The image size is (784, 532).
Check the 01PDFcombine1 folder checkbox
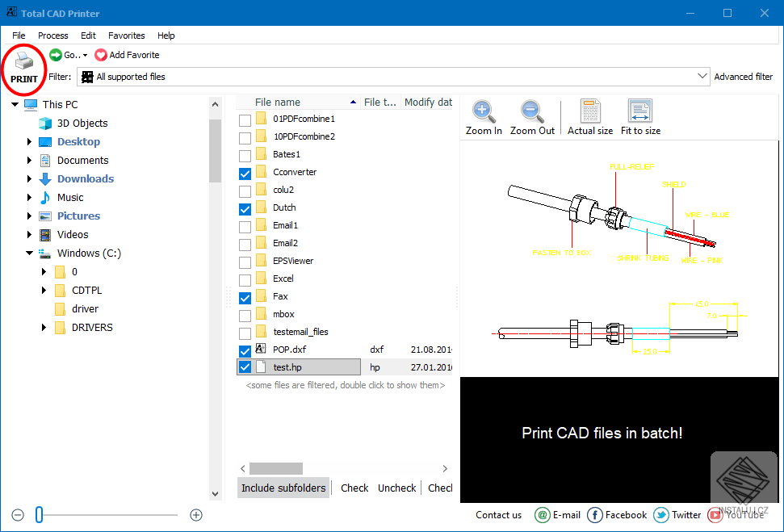(x=245, y=120)
